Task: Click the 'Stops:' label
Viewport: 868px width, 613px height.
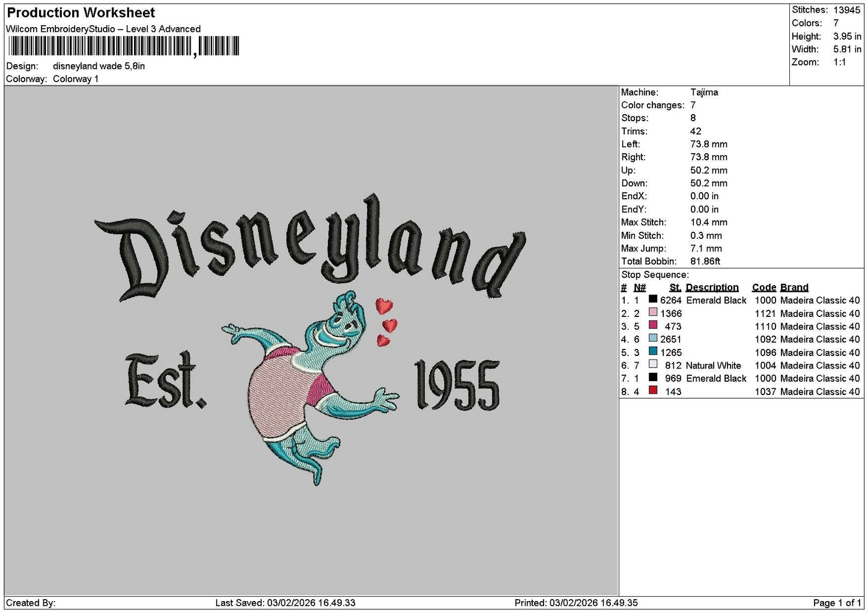Action: click(635, 118)
